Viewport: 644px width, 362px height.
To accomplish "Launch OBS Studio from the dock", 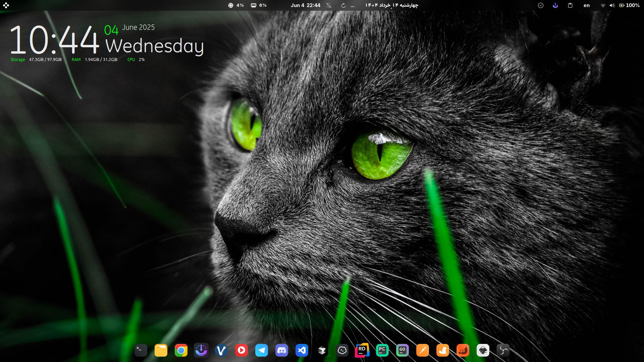I will point(503,350).
